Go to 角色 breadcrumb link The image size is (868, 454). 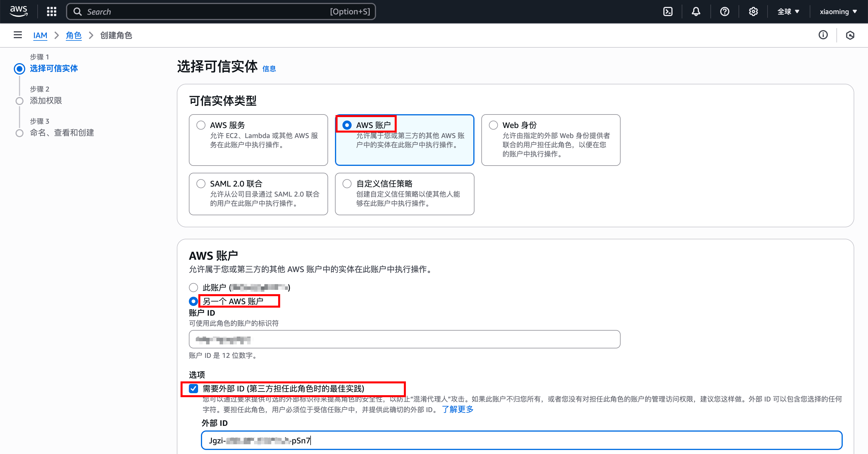(x=73, y=35)
